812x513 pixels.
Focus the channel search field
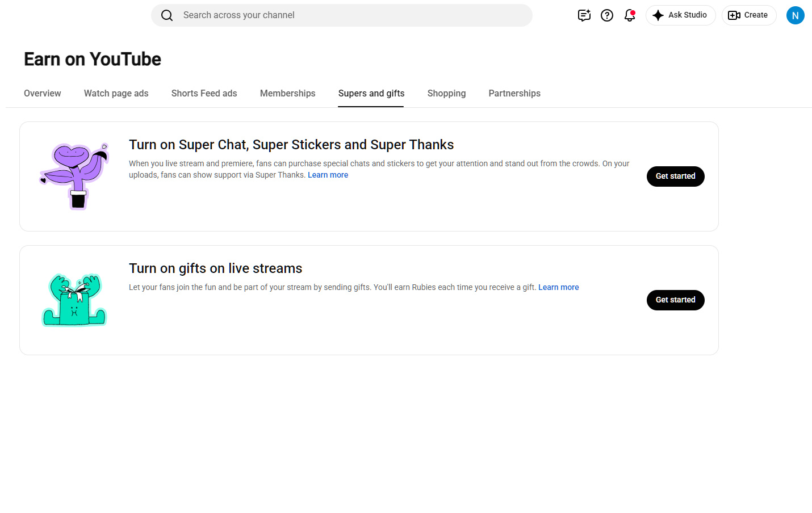tap(342, 15)
